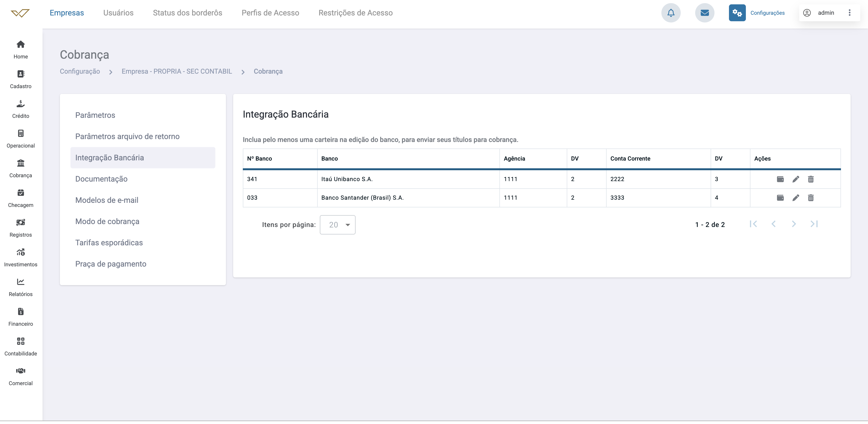Click bank number cell 033
This screenshot has height=424, width=868.
[280, 198]
